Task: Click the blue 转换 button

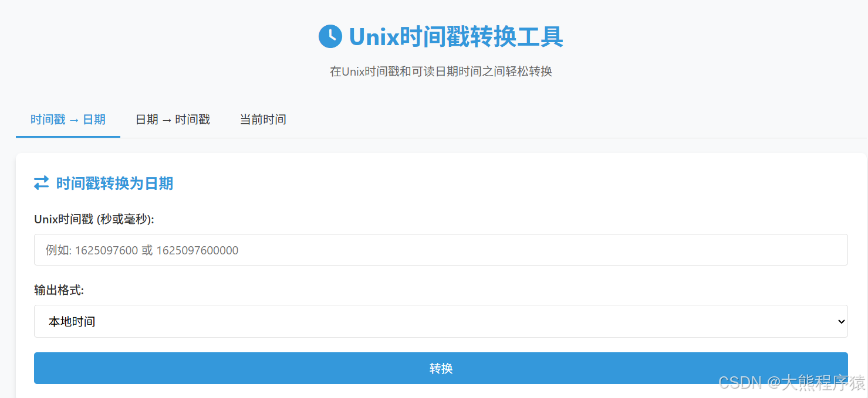Action: click(441, 368)
